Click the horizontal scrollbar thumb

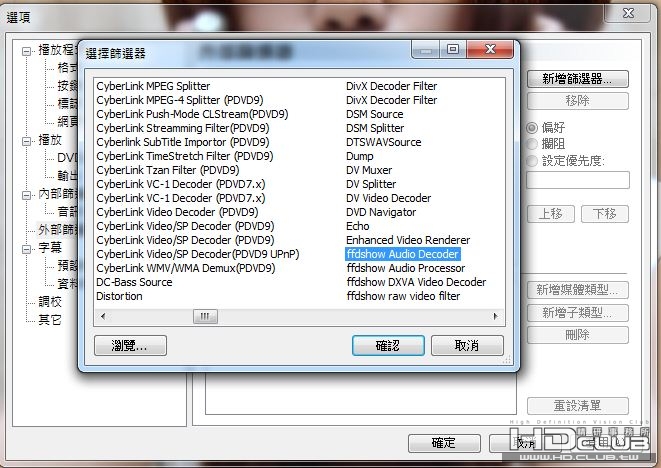(x=205, y=316)
